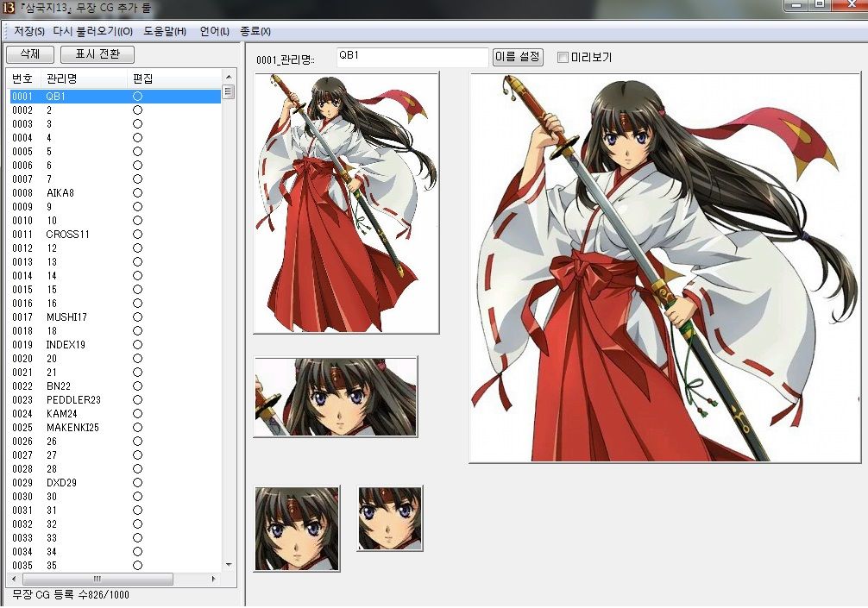The height and width of the screenshot is (608, 868).
Task: Select row 0014 in the list
Action: click(x=115, y=275)
